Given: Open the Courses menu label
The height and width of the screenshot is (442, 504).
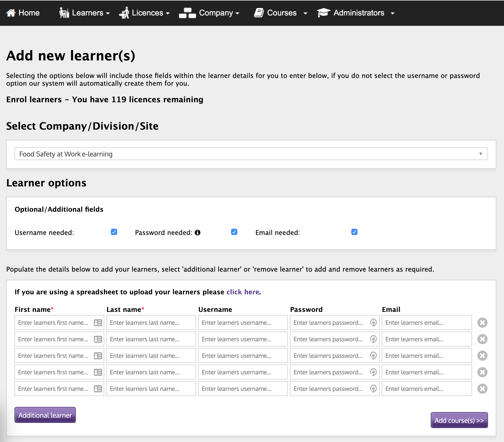Looking at the screenshot, I should 282,13.
